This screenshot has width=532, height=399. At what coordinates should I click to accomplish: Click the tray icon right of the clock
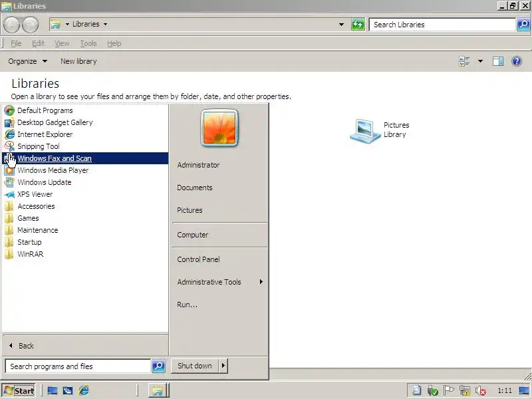pyautogui.click(x=524, y=391)
